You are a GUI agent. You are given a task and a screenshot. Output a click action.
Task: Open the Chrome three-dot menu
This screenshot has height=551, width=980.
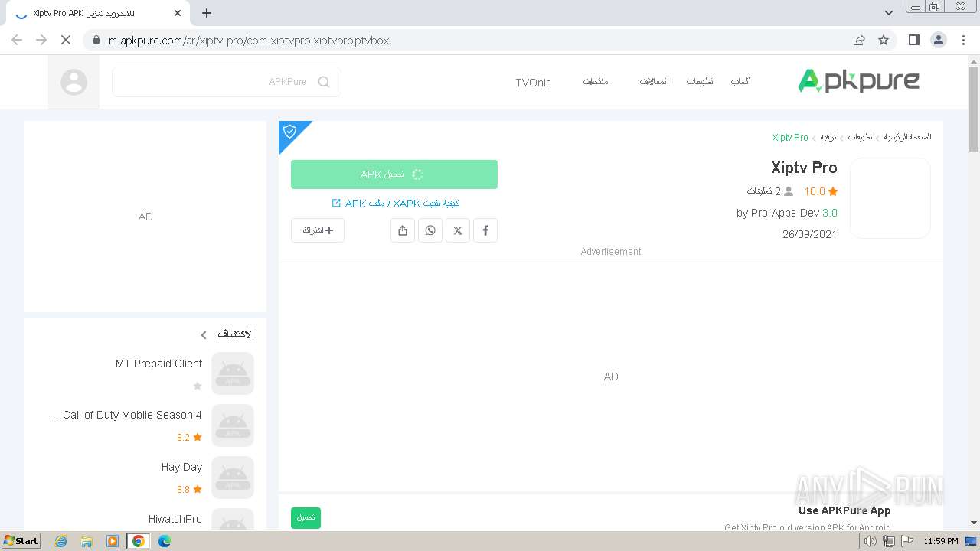click(x=964, y=40)
